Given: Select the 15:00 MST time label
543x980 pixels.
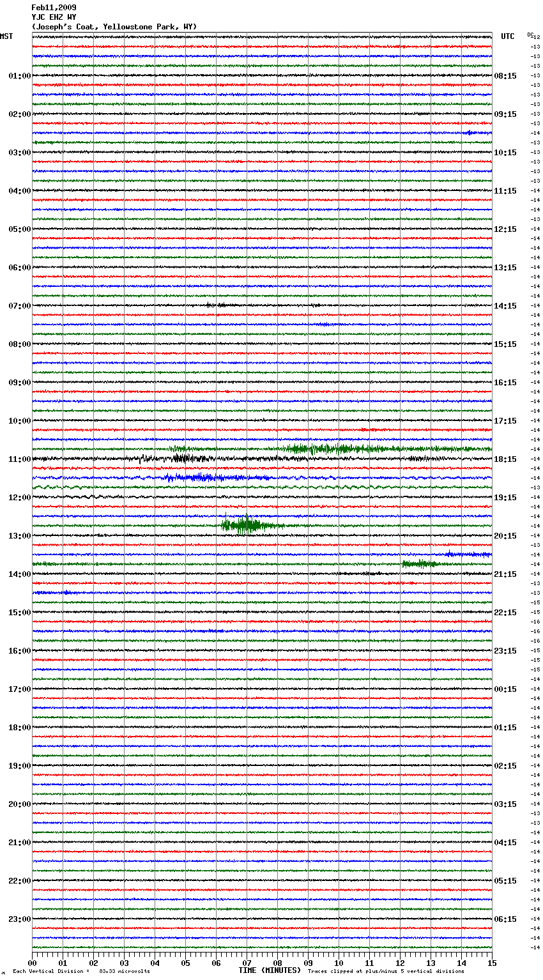Looking at the screenshot, I should pos(20,613).
